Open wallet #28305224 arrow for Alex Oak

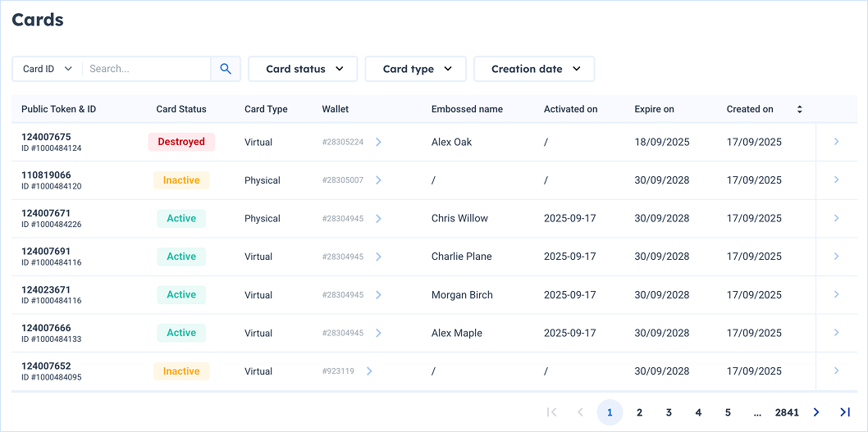pyautogui.click(x=378, y=142)
